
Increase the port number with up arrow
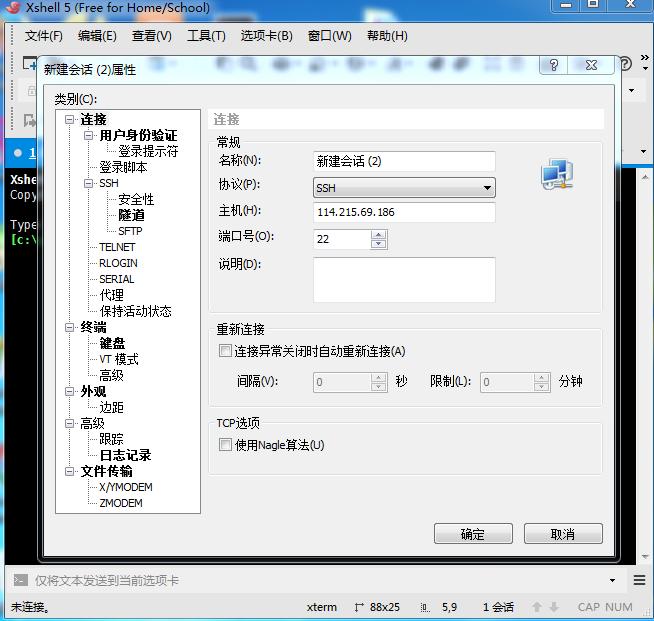378,235
